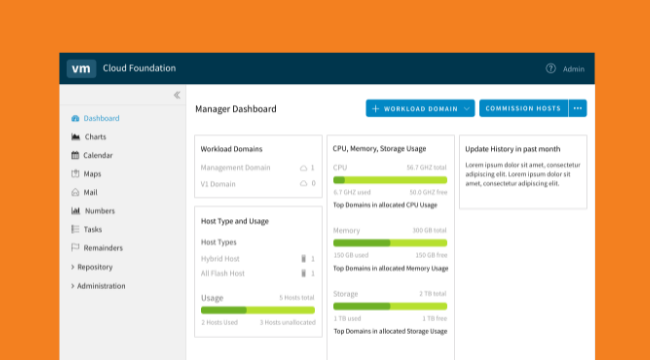
Task: Click the Memory usage progress bar
Action: pyautogui.click(x=390, y=243)
